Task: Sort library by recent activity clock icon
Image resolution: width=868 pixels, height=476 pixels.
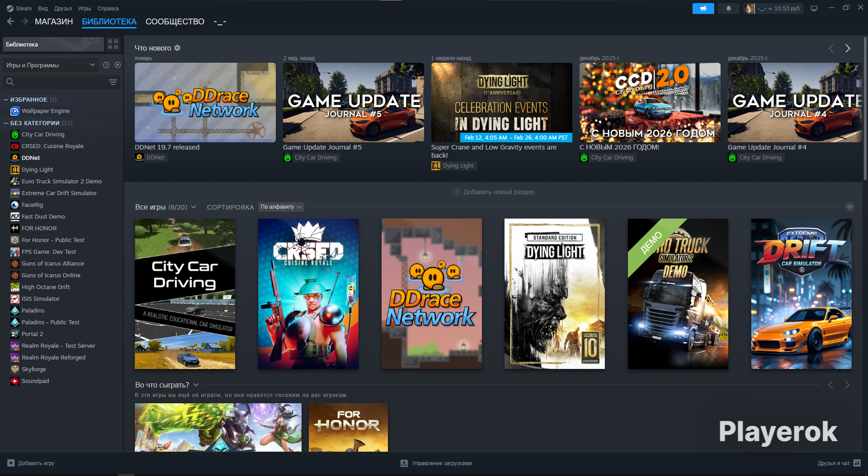Action: pos(106,65)
